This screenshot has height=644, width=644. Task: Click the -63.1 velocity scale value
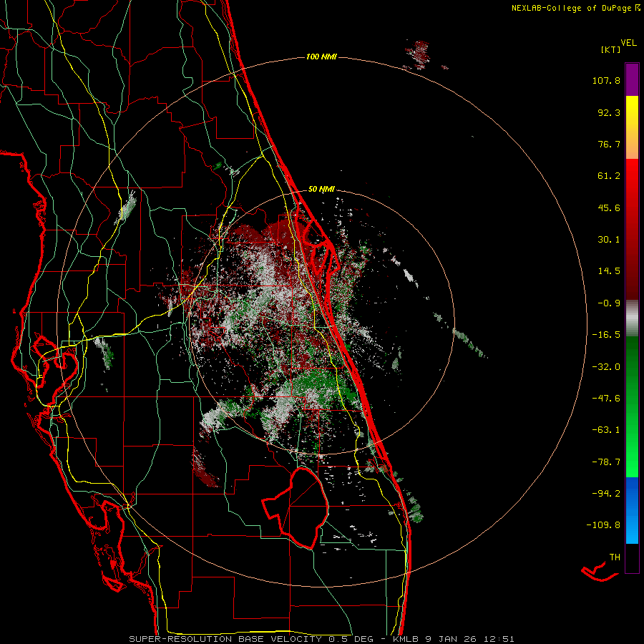606,430
